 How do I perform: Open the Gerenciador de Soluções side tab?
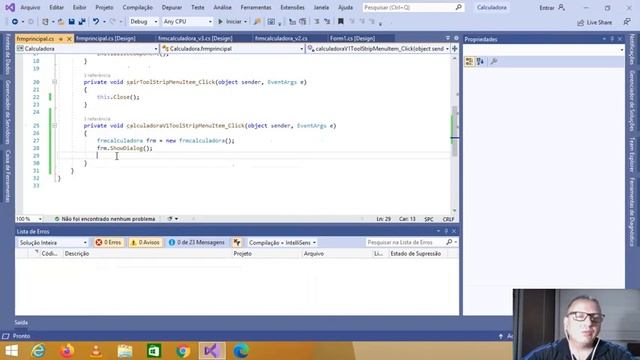click(632, 101)
